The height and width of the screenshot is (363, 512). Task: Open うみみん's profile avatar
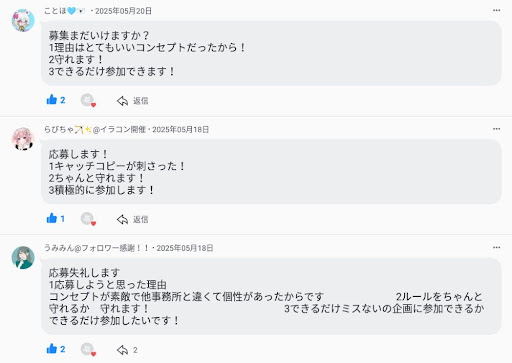[x=23, y=258]
